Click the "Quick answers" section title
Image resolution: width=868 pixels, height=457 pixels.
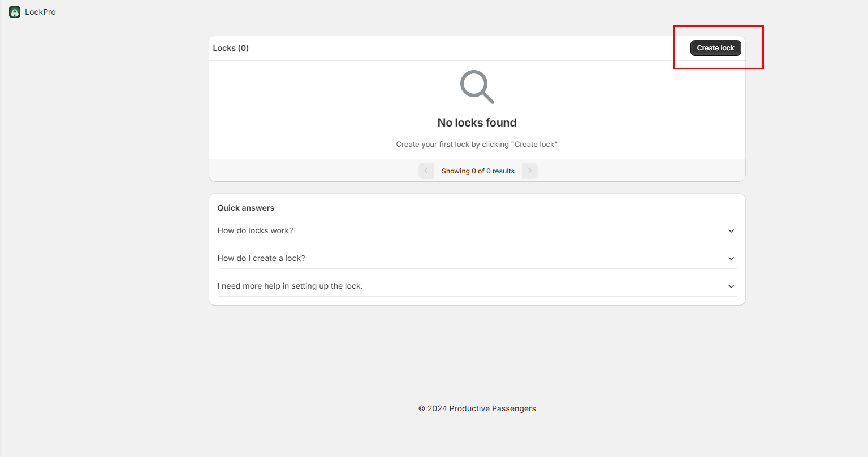[x=245, y=208]
